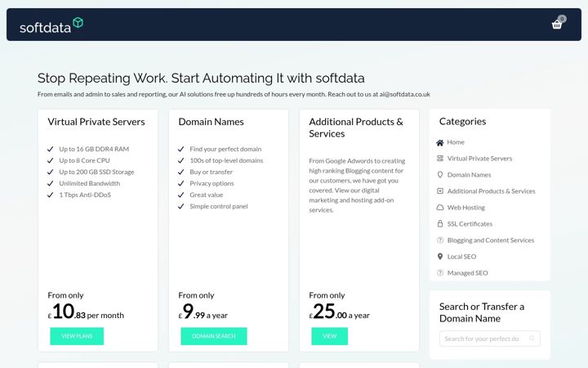The width and height of the screenshot is (588, 368).
Task: Click the Categories panel heading
Action: point(462,121)
